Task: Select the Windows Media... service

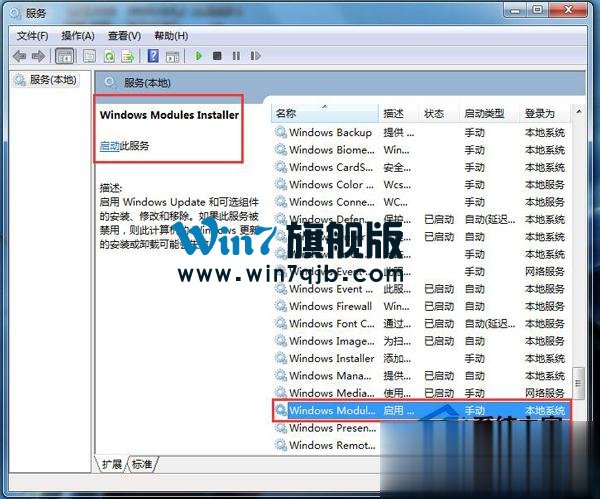Action: point(332,393)
